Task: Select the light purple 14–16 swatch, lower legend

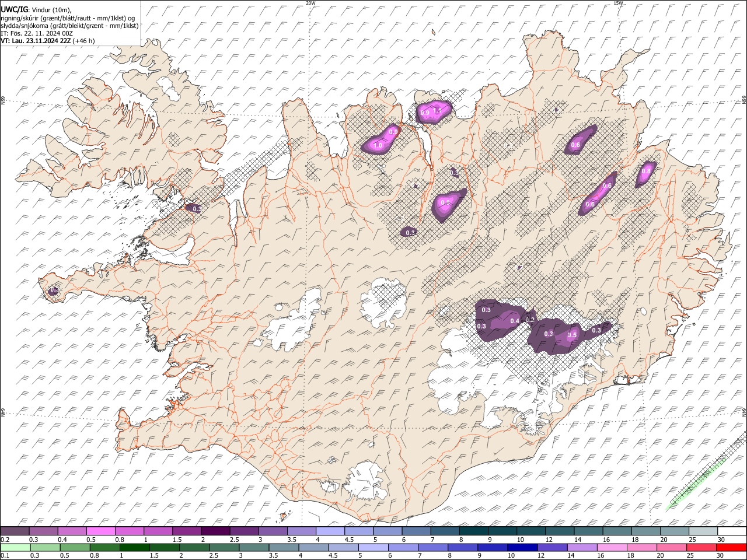Action: (x=582, y=547)
